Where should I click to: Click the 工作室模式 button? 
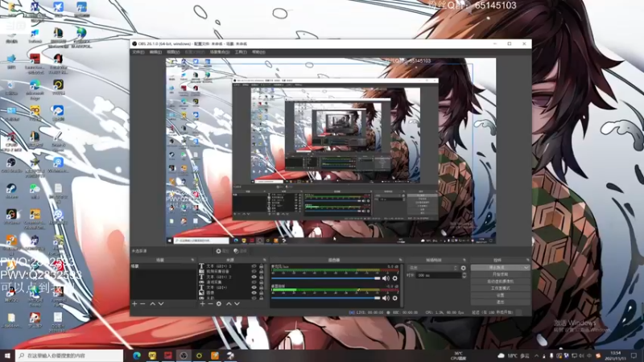pos(500,289)
